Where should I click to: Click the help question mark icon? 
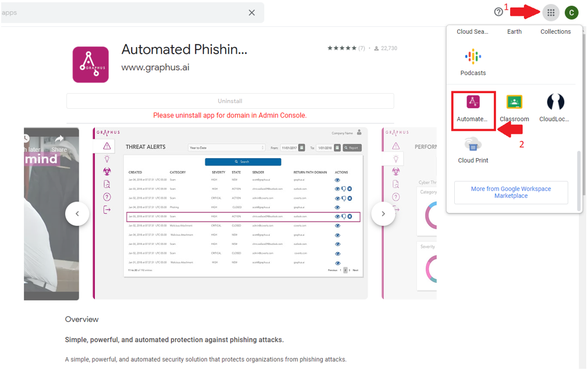(x=498, y=12)
